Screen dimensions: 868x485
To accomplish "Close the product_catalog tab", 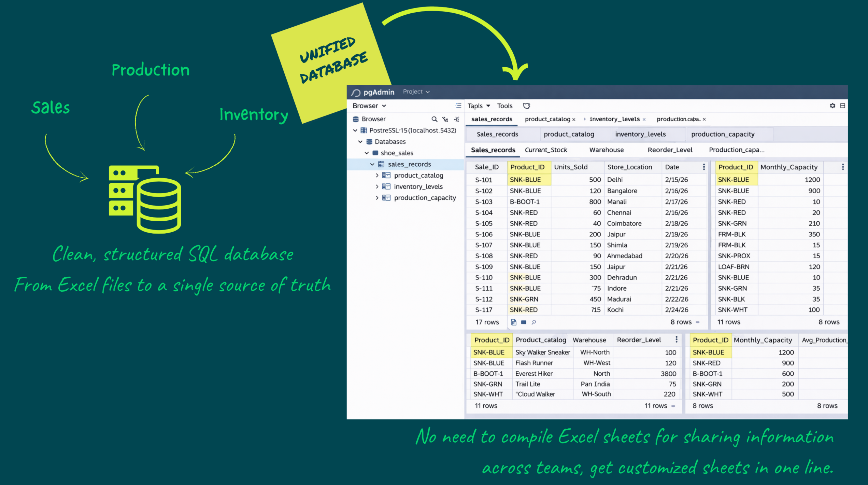I will [575, 119].
